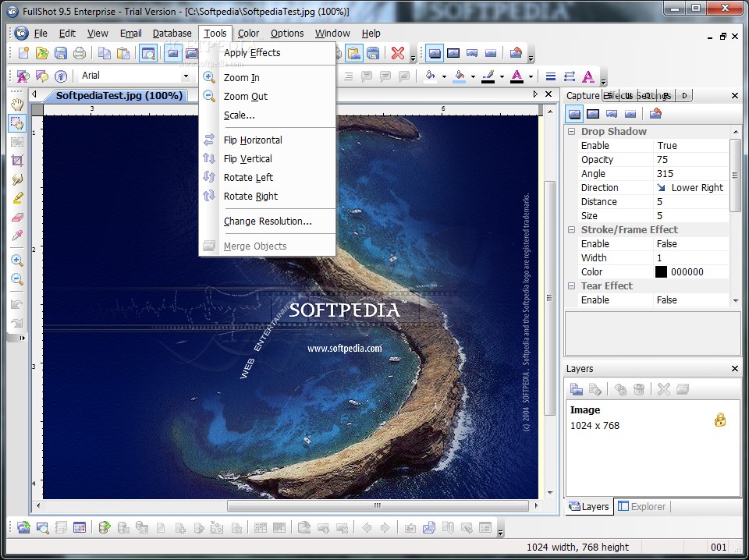
Task: Toggle Drop Shadow Enable value True
Action: 690,146
